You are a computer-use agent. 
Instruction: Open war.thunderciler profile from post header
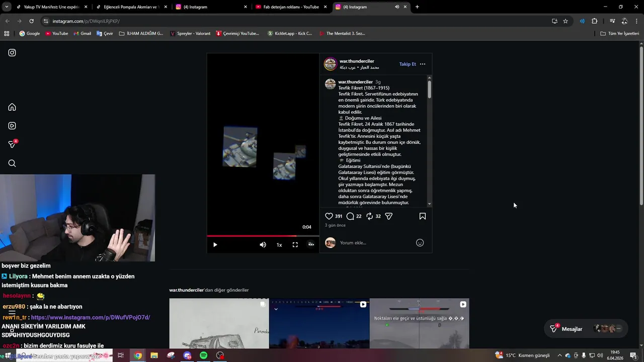pyautogui.click(x=357, y=61)
